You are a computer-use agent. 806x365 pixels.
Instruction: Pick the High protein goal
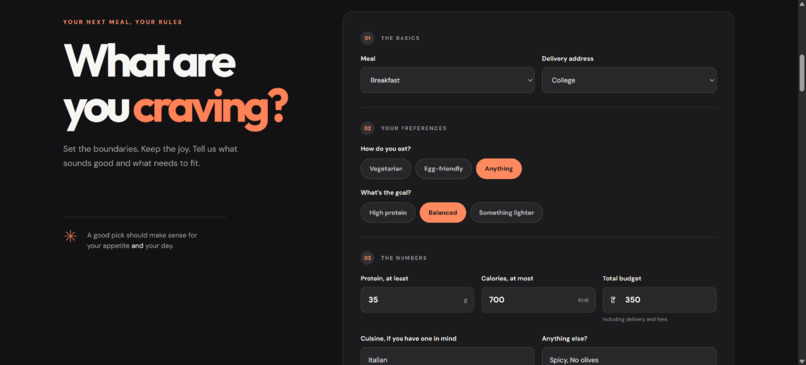[388, 212]
